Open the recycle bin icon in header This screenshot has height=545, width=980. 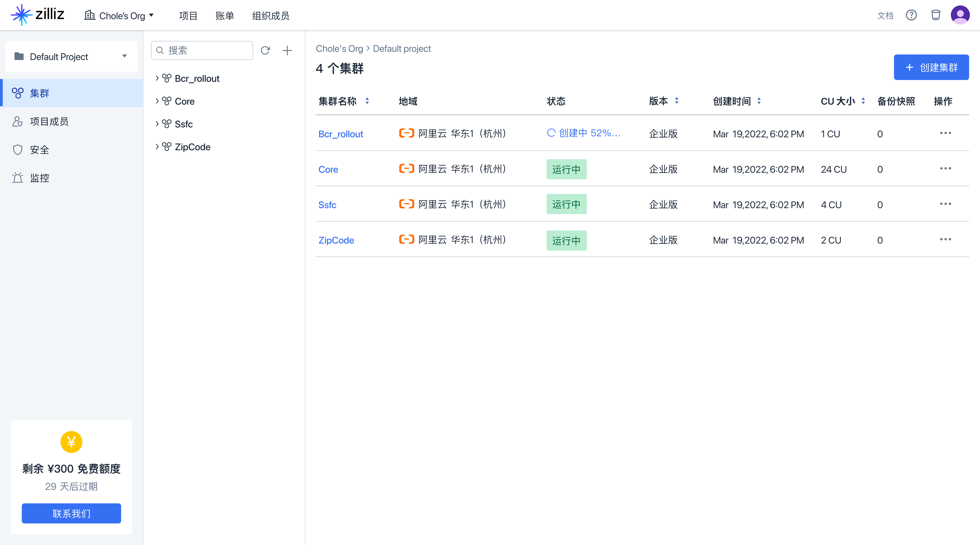point(935,15)
